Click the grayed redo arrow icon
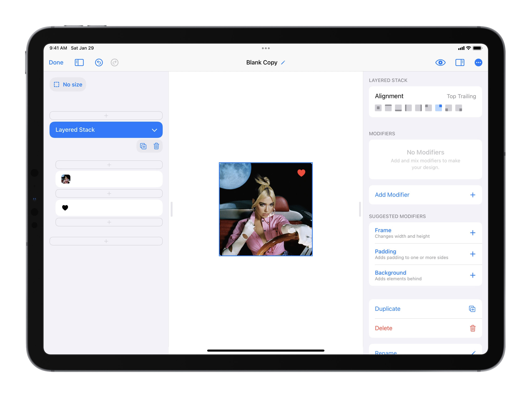 (115, 63)
